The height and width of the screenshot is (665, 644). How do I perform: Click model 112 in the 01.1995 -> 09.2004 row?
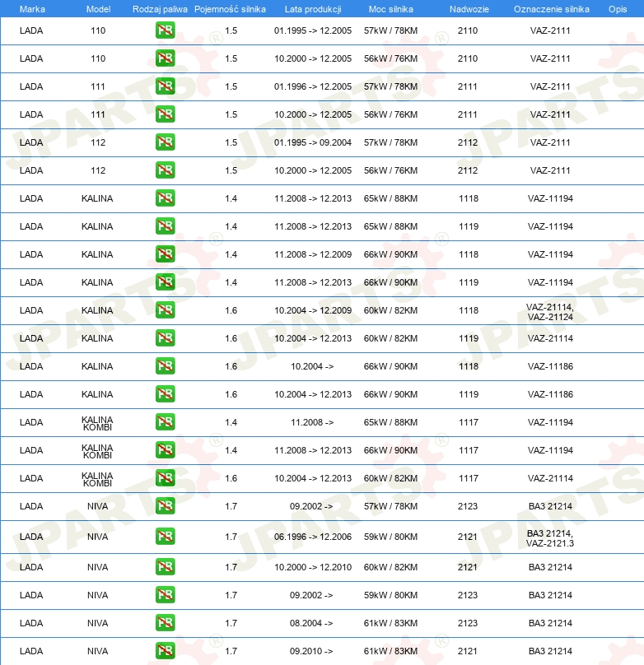click(x=98, y=142)
